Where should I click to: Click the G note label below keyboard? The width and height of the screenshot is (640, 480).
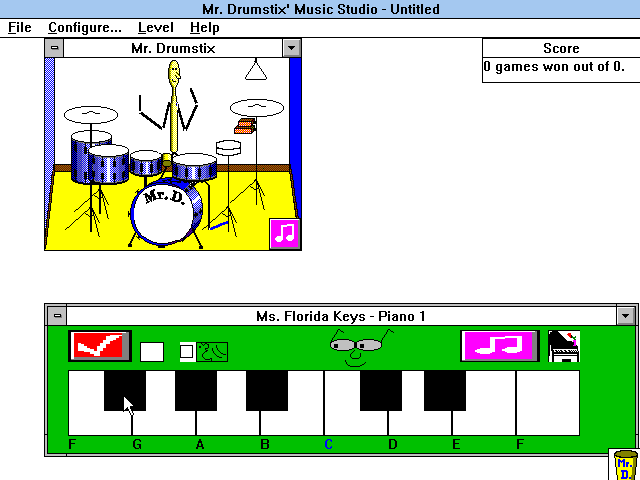coord(137,444)
